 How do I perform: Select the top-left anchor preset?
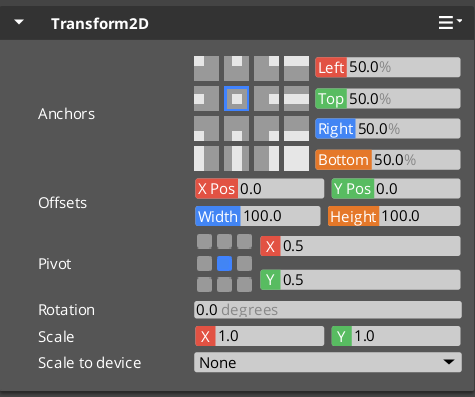coord(206,68)
